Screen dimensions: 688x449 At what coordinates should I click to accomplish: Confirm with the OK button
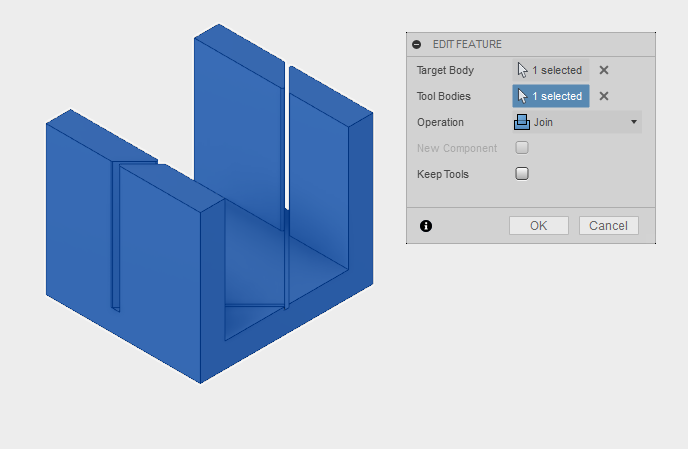[539, 226]
